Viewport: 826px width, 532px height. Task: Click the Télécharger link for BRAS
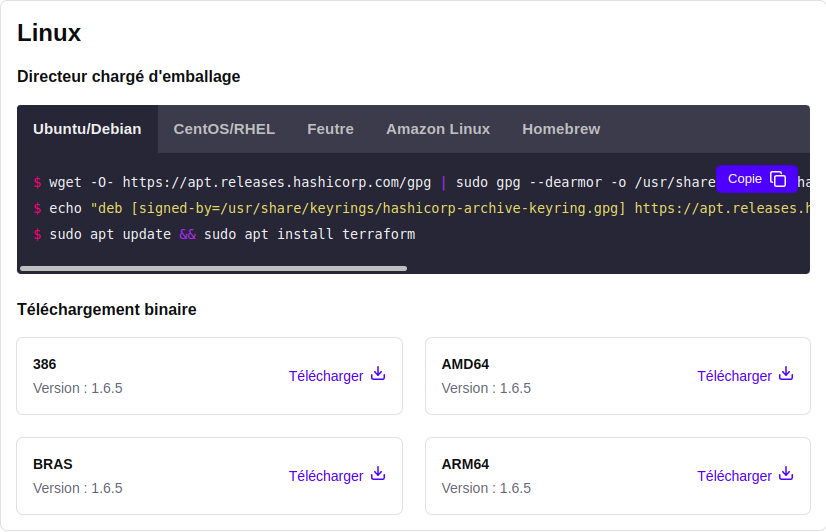pos(337,476)
